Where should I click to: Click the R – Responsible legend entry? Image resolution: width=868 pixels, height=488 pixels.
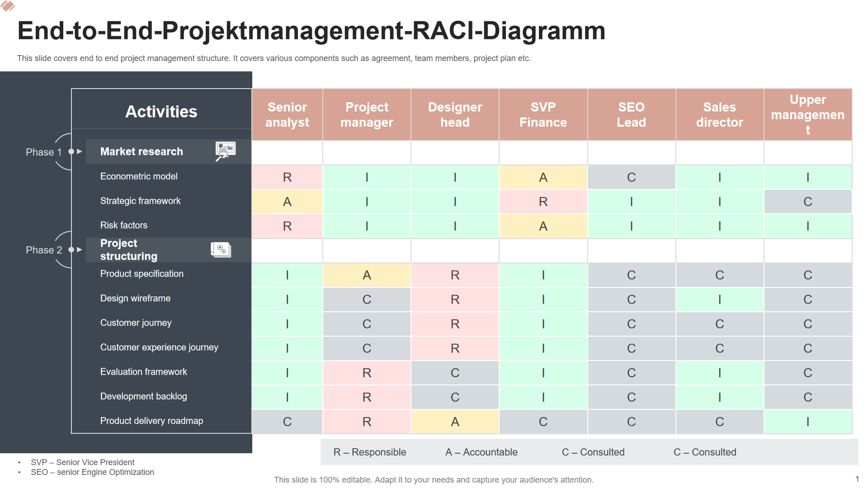tap(369, 452)
